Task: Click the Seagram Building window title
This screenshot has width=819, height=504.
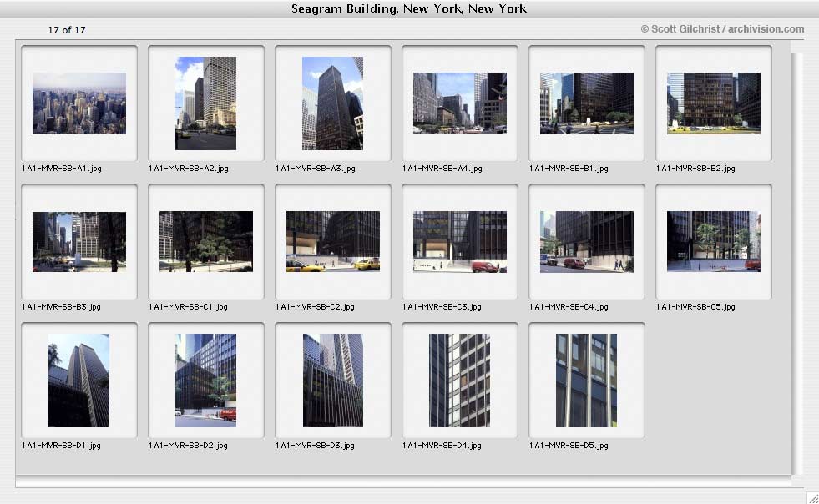Action: (409, 9)
